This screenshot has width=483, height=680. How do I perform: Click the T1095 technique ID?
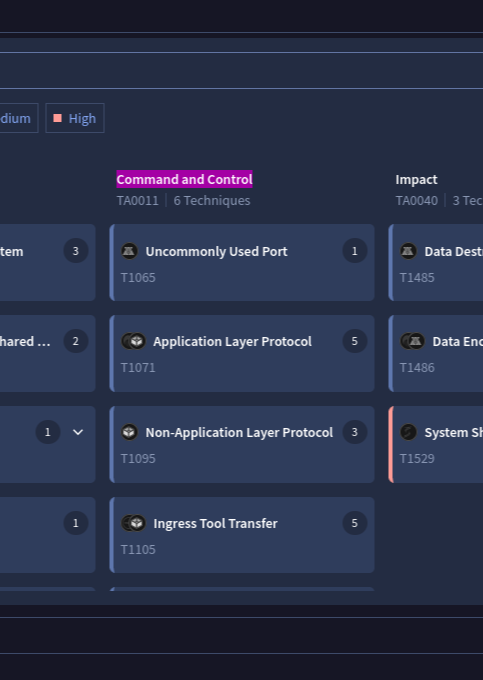pyautogui.click(x=138, y=458)
